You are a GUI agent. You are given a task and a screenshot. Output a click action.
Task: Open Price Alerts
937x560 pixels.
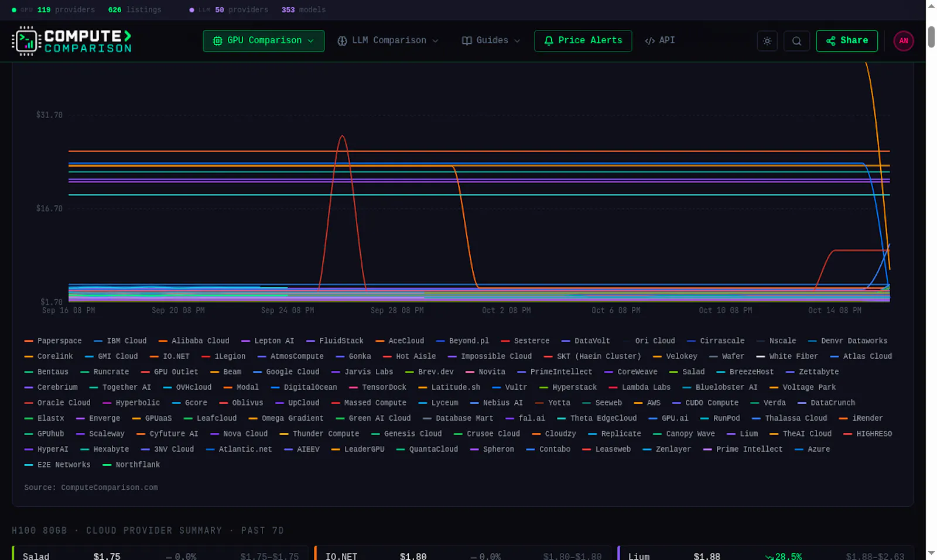[x=583, y=41]
